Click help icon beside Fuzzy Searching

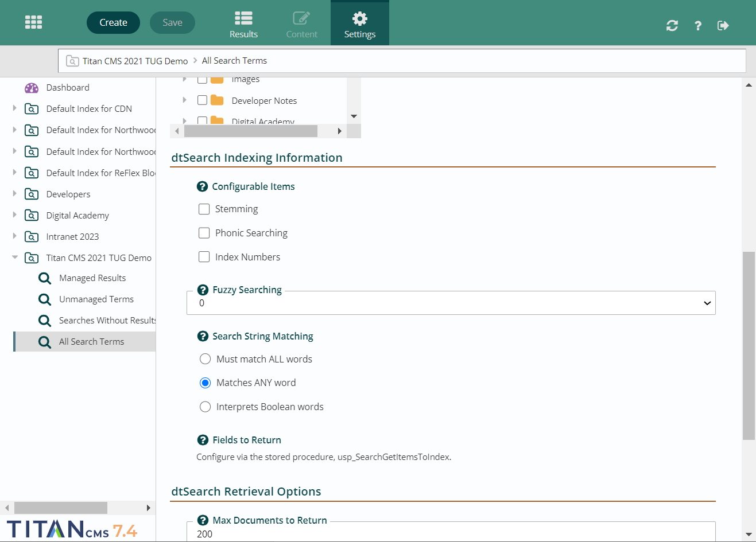[203, 290]
